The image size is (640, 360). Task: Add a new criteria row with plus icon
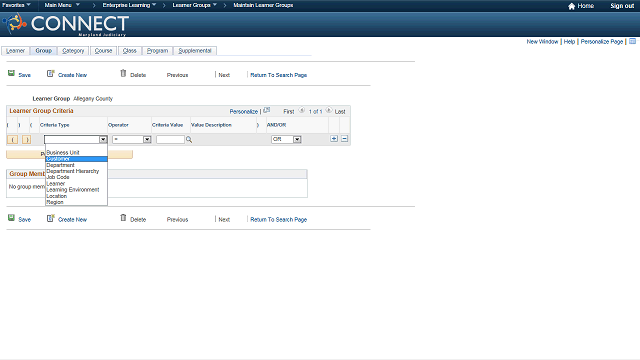click(334, 139)
